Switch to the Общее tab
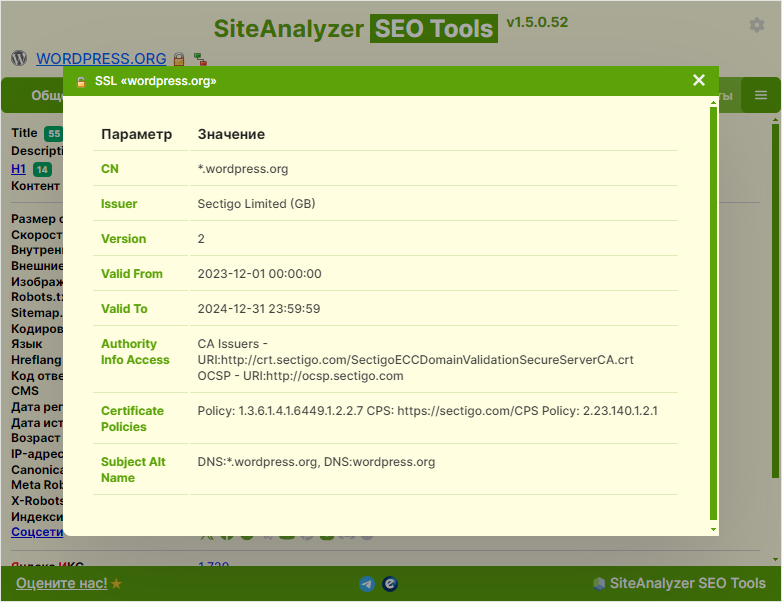 click(45, 96)
